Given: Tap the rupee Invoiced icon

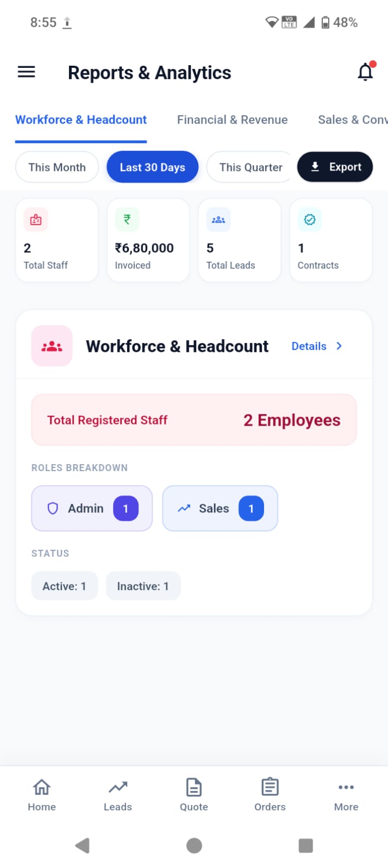Looking at the screenshot, I should [x=127, y=220].
